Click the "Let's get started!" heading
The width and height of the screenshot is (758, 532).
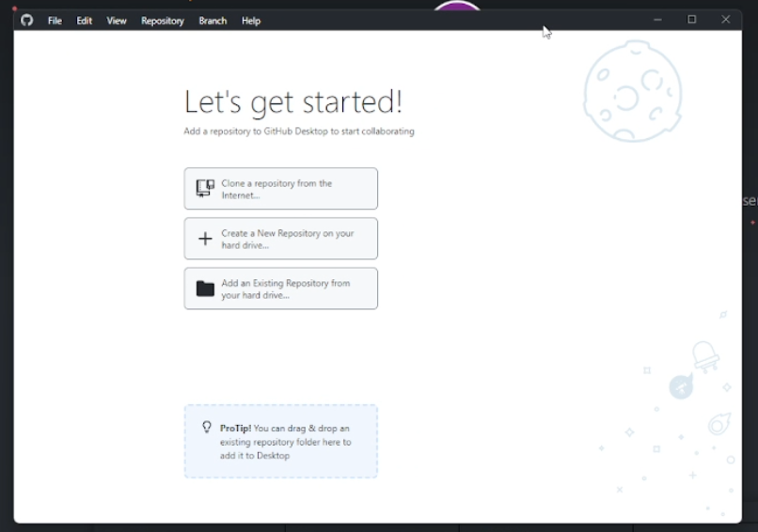[293, 102]
